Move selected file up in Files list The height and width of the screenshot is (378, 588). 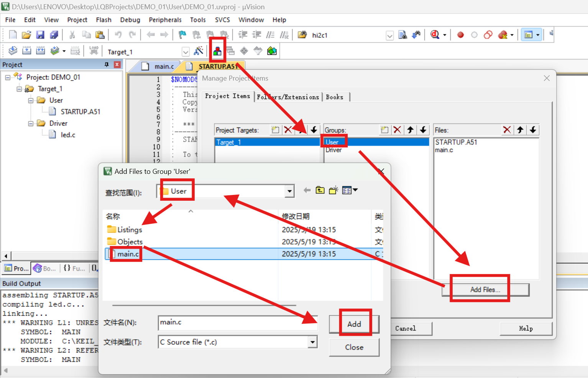[x=520, y=130]
